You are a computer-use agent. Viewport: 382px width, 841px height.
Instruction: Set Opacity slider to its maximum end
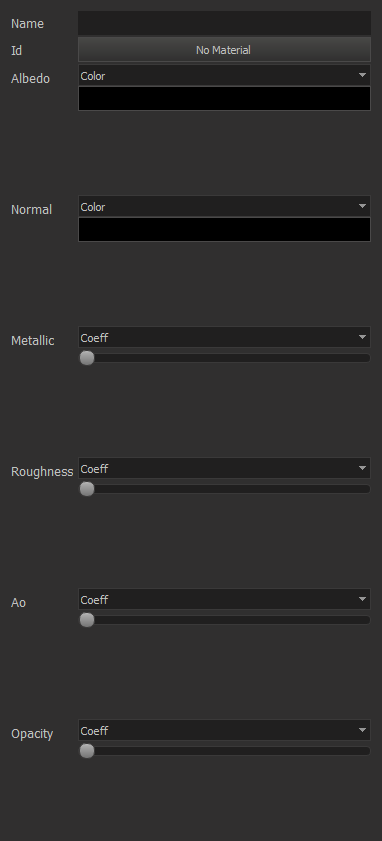(368, 751)
